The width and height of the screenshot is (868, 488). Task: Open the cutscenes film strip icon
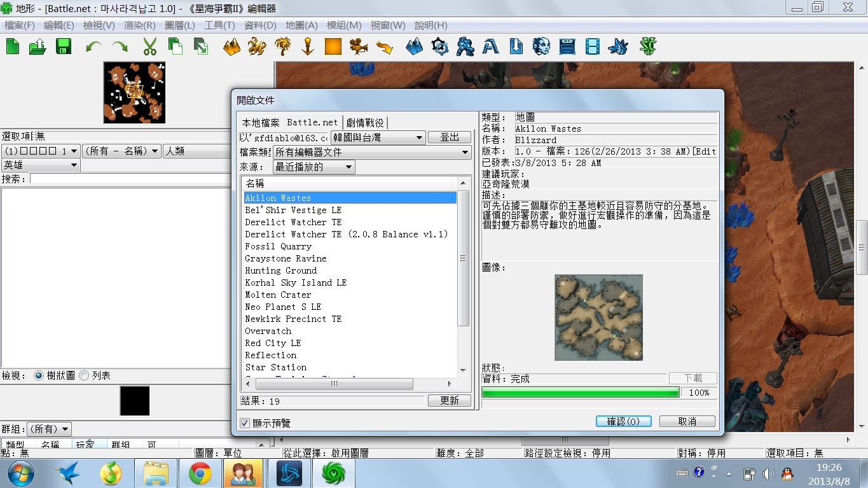coord(593,46)
